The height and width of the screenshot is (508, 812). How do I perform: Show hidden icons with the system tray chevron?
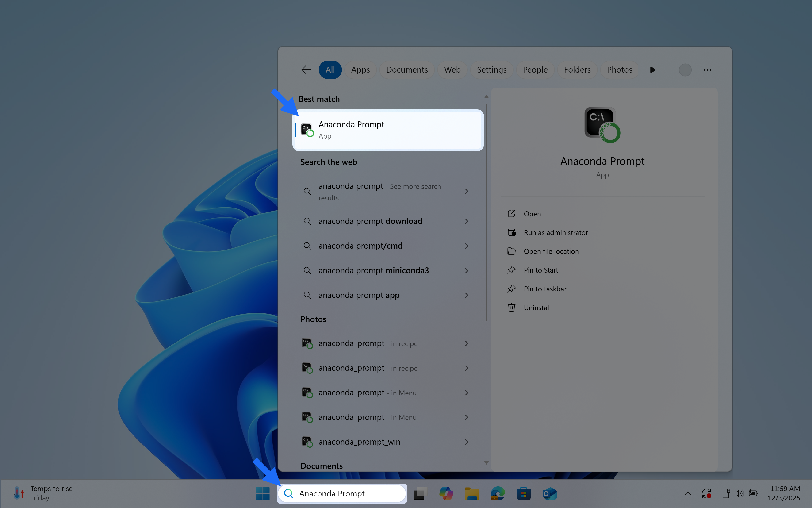coord(688,493)
